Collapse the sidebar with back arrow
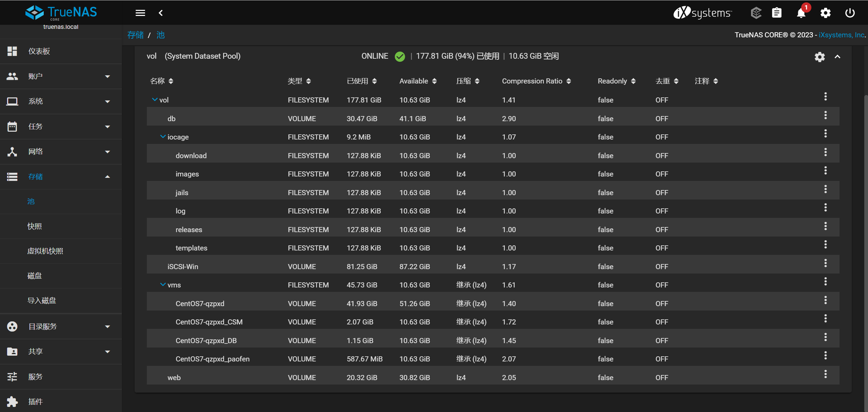The width and height of the screenshot is (868, 412). tap(161, 13)
